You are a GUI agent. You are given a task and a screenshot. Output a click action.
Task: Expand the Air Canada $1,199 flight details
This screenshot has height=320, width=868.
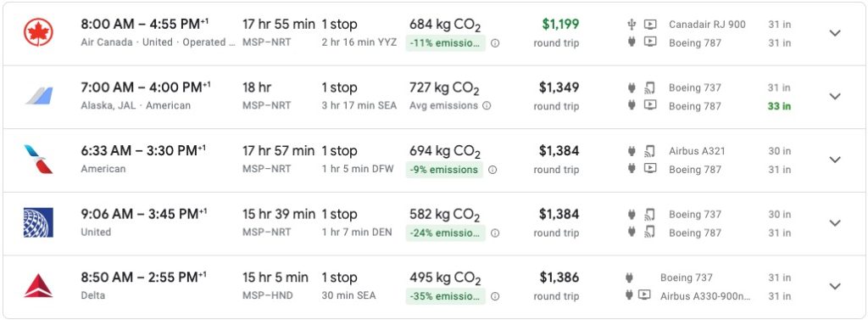(835, 33)
